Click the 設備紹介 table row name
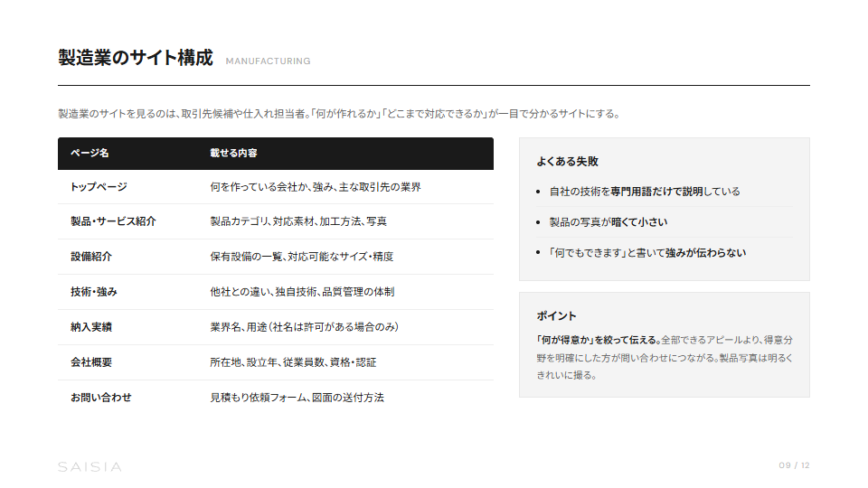Screen dimensions: 868x488 pos(91,257)
